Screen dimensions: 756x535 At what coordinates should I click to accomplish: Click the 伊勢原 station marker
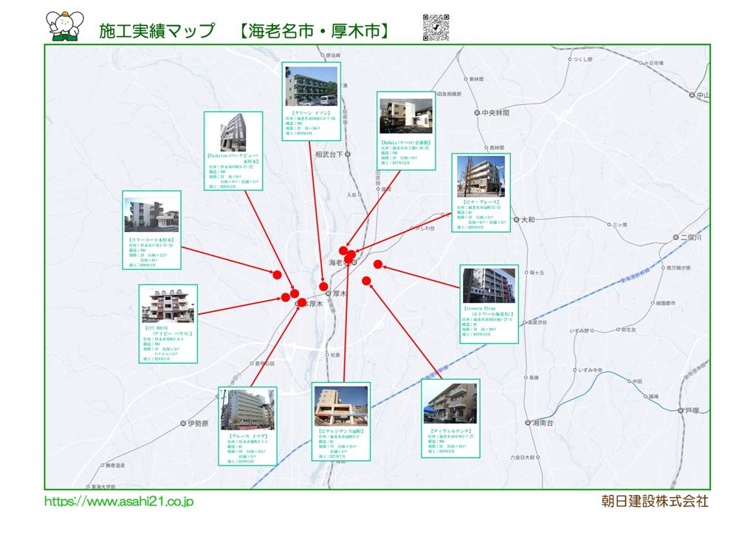183,423
